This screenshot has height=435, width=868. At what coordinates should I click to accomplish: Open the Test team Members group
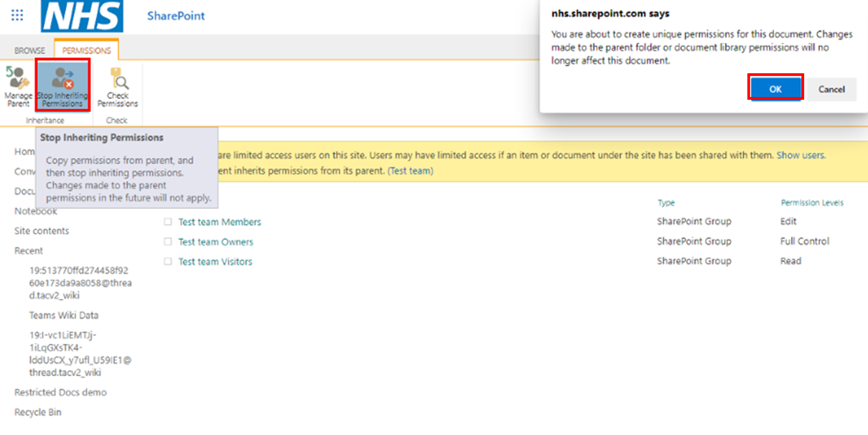click(x=220, y=222)
